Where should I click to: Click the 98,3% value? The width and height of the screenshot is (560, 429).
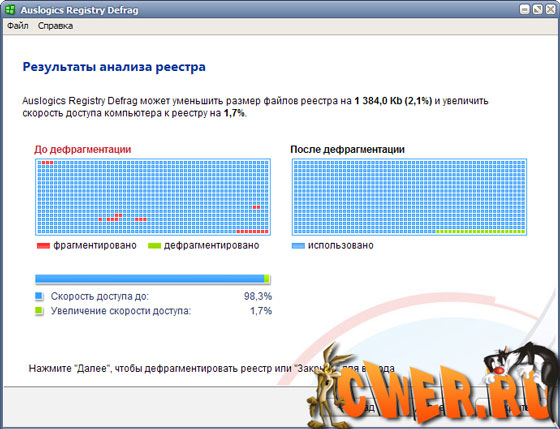(258, 296)
